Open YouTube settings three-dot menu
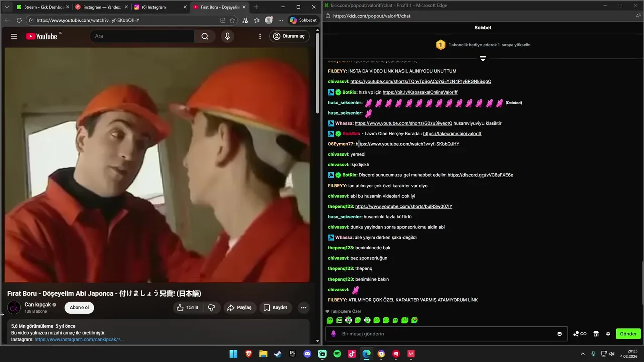Screen dimensions: 644x362 (260, 36)
